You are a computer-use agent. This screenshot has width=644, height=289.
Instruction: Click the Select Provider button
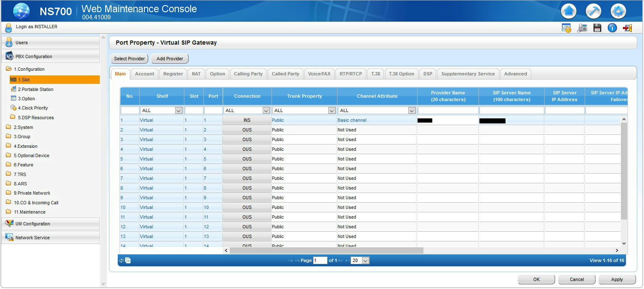pos(129,59)
